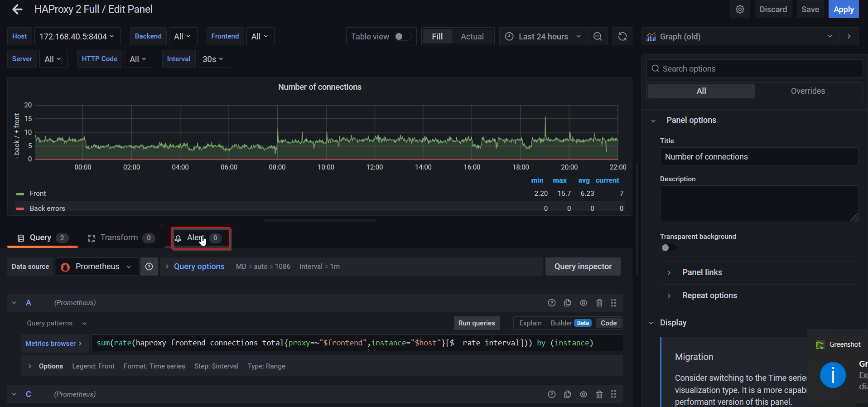Click the Save button
Screen dimensions: 868x407
click(810, 9)
